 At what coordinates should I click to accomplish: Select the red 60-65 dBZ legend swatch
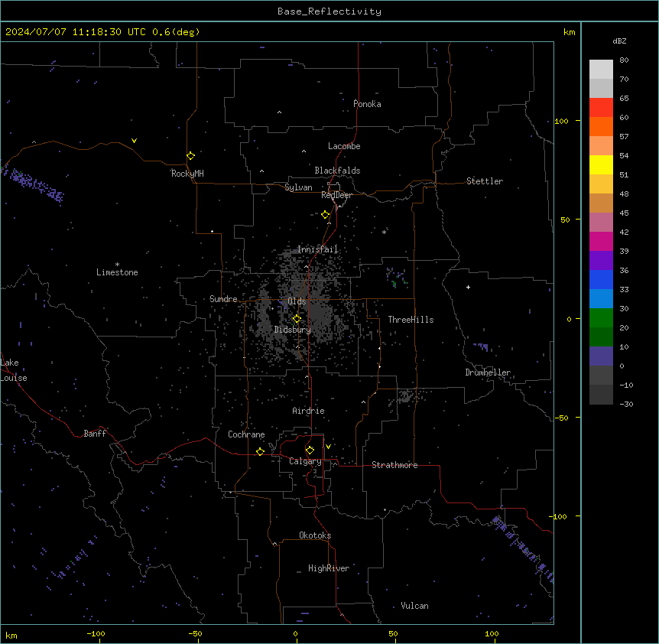pyautogui.click(x=601, y=108)
